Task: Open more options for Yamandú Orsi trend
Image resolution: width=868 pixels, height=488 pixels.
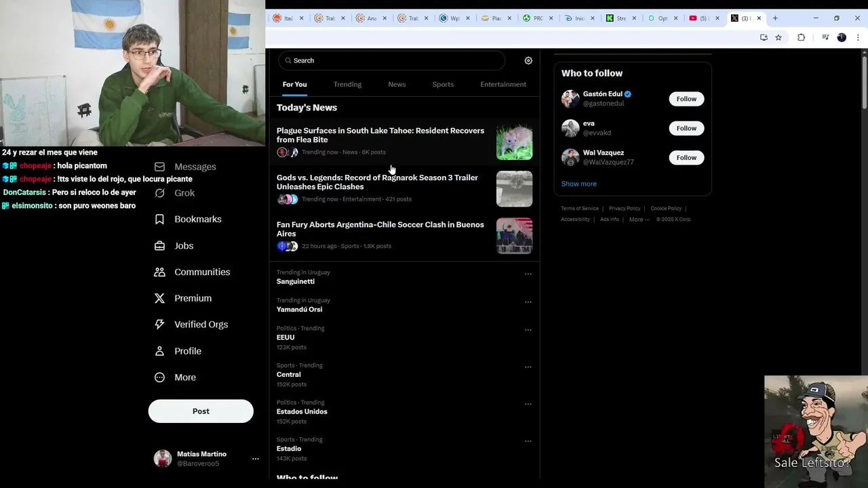Action: point(528,302)
